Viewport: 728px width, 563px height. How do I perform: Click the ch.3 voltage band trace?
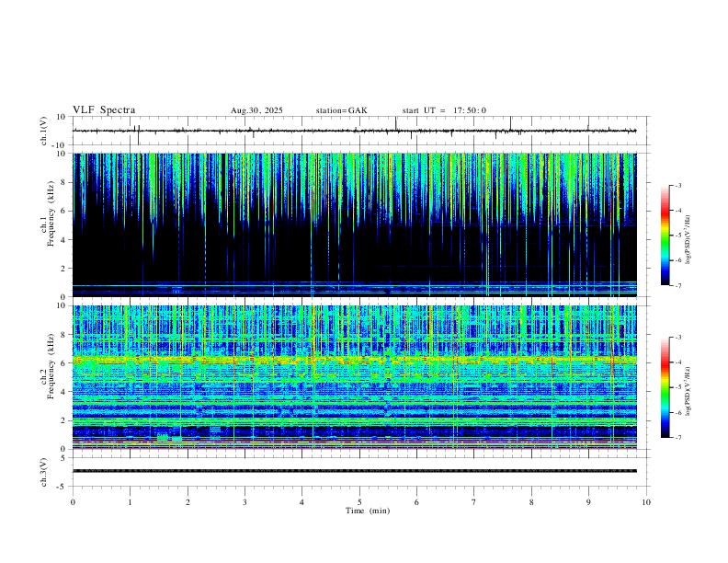pyautogui.click(x=354, y=471)
